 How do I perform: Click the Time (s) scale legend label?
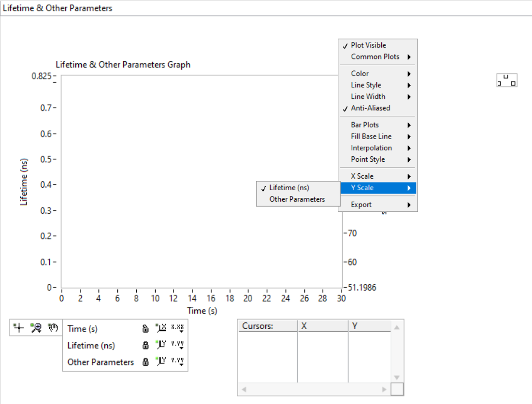pos(83,329)
